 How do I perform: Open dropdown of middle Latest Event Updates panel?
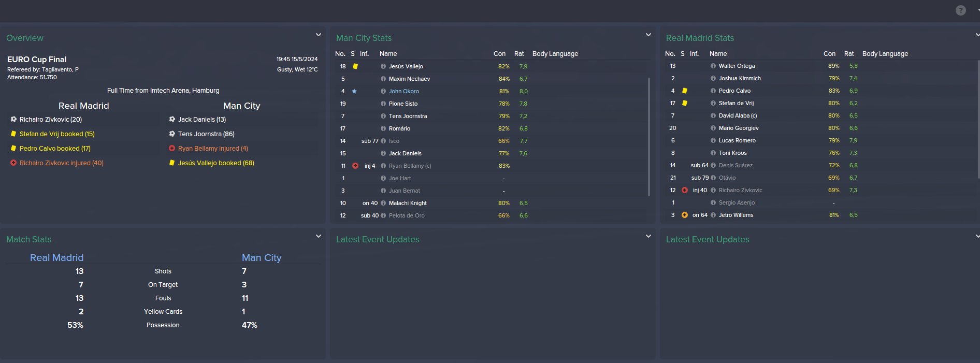[648, 236]
